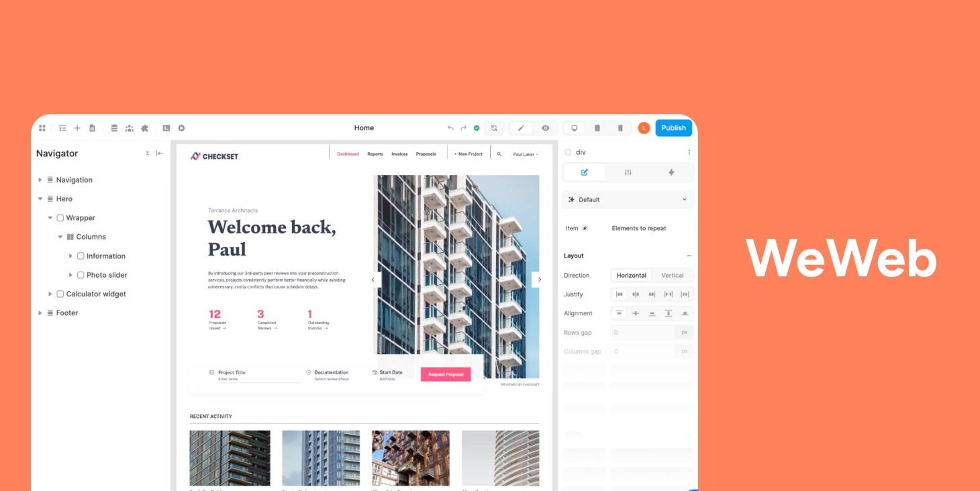Click the Publish button

673,127
